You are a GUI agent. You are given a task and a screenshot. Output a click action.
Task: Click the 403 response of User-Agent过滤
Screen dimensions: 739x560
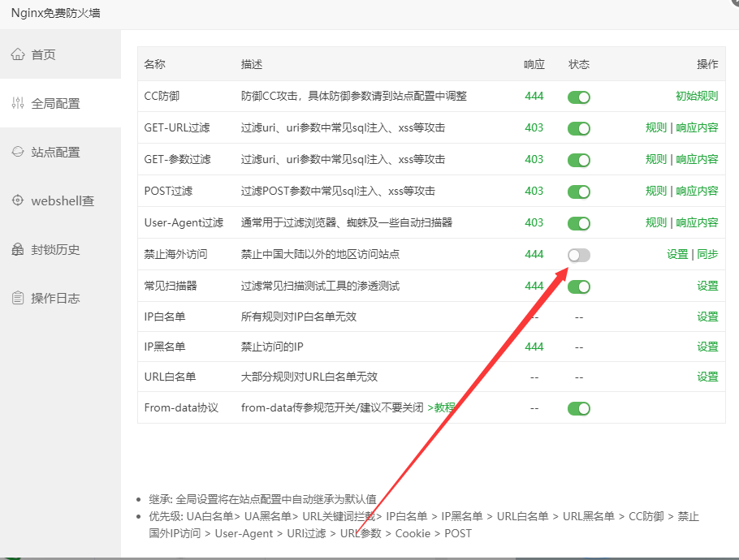click(534, 222)
